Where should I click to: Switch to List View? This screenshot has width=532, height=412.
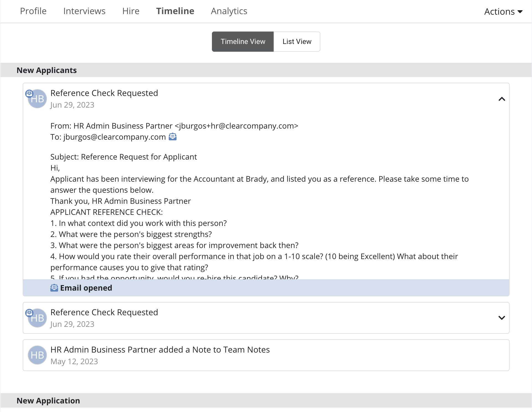[297, 41]
